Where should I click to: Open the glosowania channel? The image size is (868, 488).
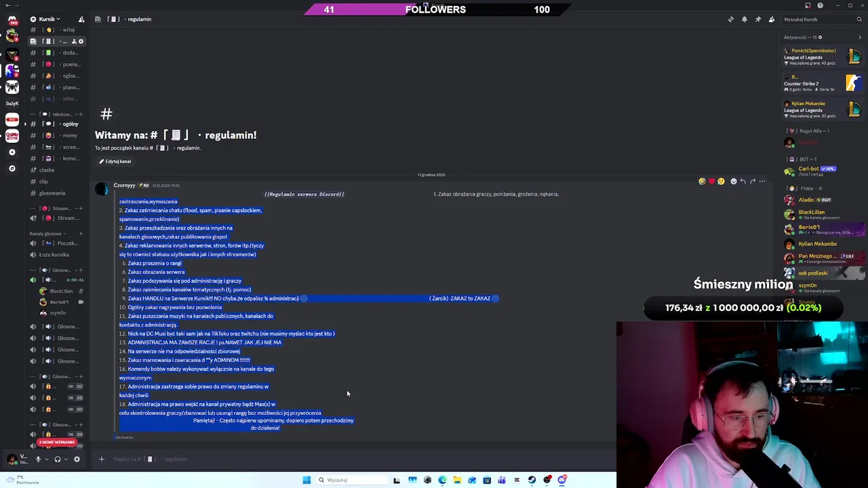(x=57, y=193)
